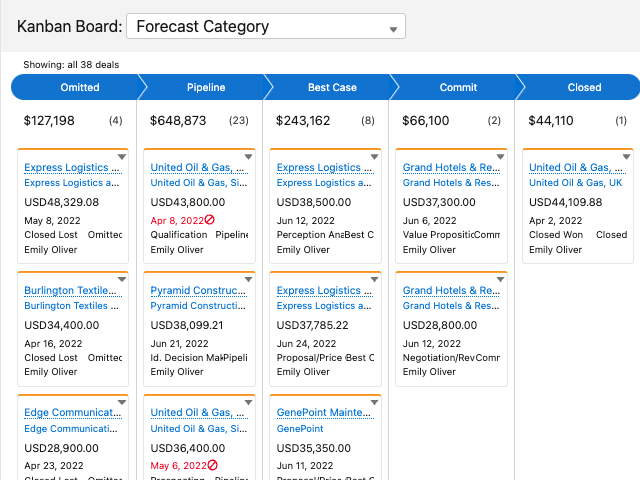Image resolution: width=640 pixels, height=480 pixels.
Task: Click the $648,873 Pipeline total
Action: [178, 120]
